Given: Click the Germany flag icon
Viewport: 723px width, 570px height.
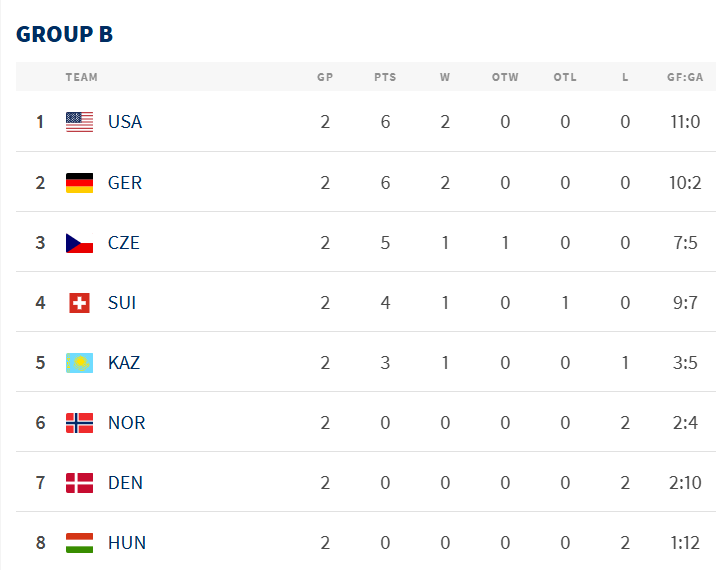Looking at the screenshot, I should [79, 183].
